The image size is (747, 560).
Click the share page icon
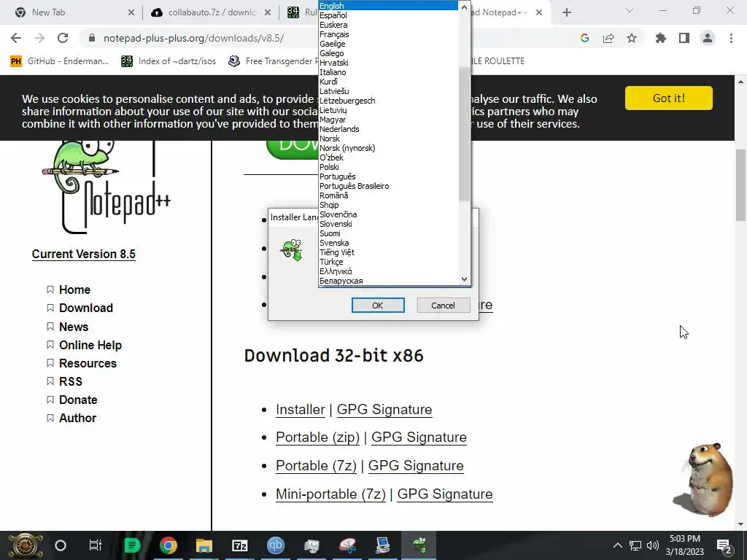608,38
